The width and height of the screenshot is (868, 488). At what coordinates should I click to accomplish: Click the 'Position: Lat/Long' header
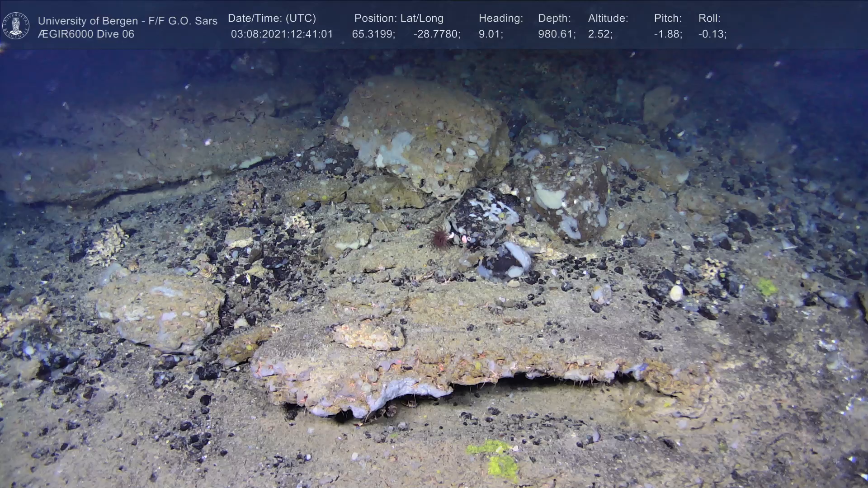point(399,19)
